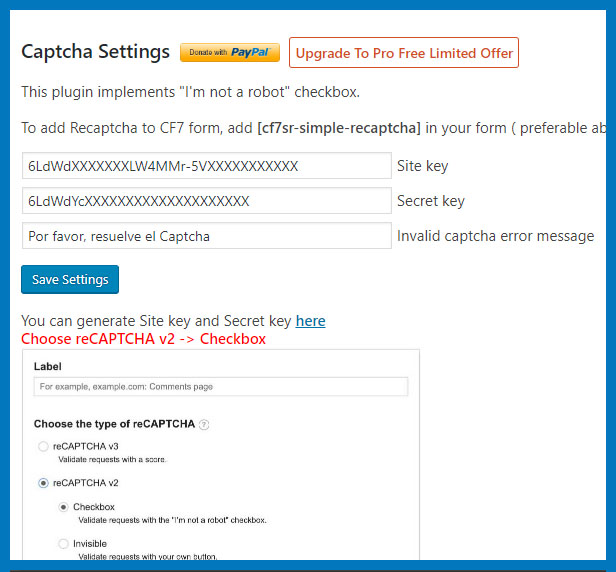Open Upgrade To Pro Free Limited Offer
616x572 pixels.
click(404, 53)
